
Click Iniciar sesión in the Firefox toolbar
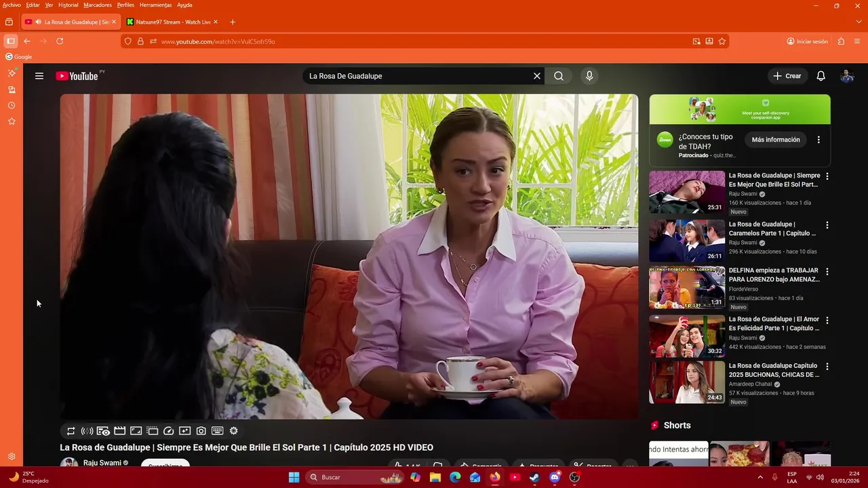point(807,41)
